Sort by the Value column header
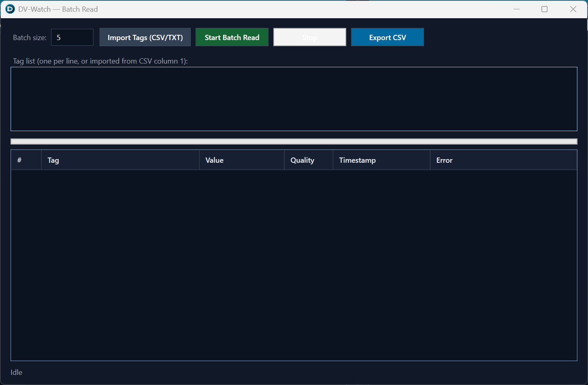588x385 pixels. coord(242,160)
